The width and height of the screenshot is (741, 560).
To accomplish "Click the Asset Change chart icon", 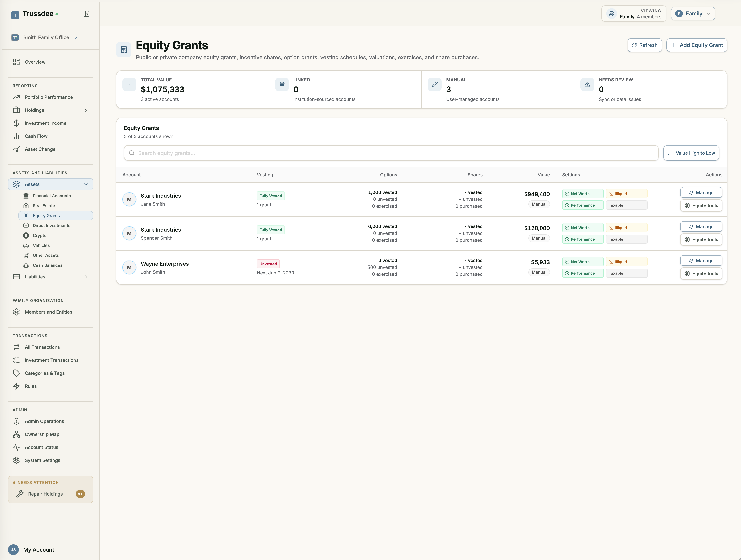I will coord(16,149).
